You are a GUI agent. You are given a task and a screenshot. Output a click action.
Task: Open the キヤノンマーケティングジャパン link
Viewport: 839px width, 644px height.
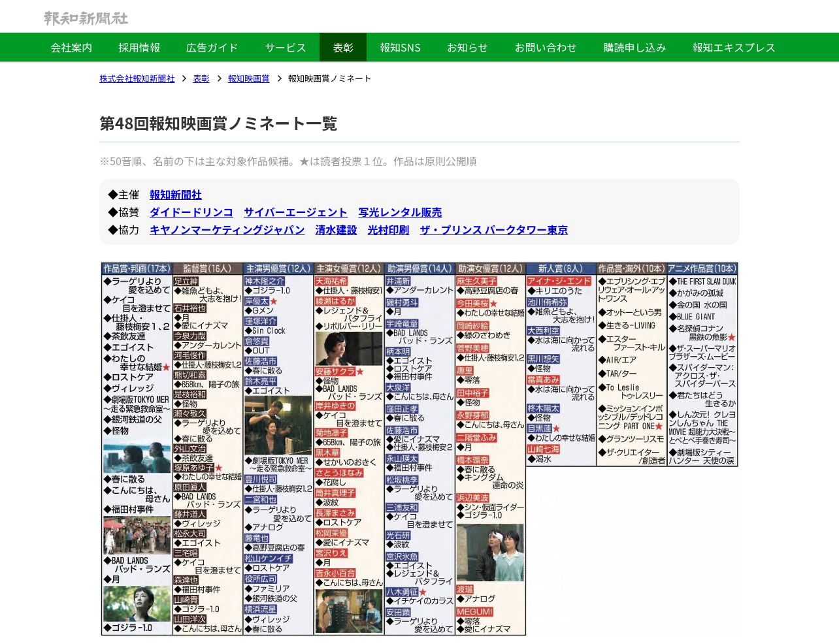(x=227, y=230)
